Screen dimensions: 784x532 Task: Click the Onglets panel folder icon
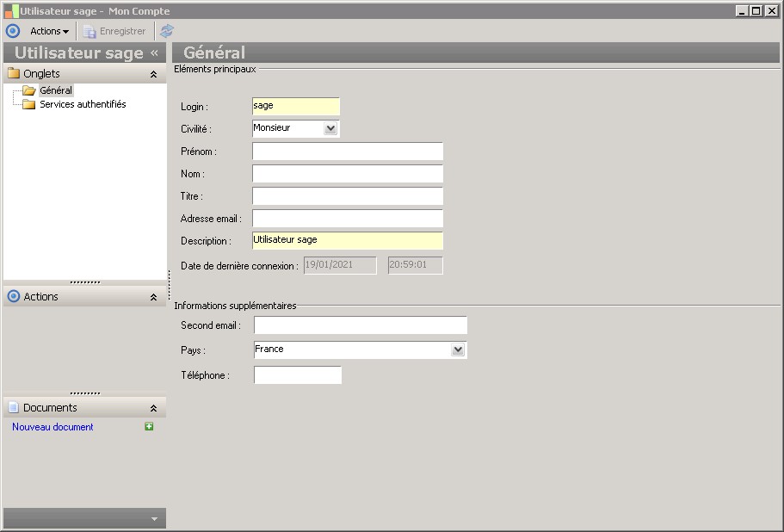(x=13, y=74)
